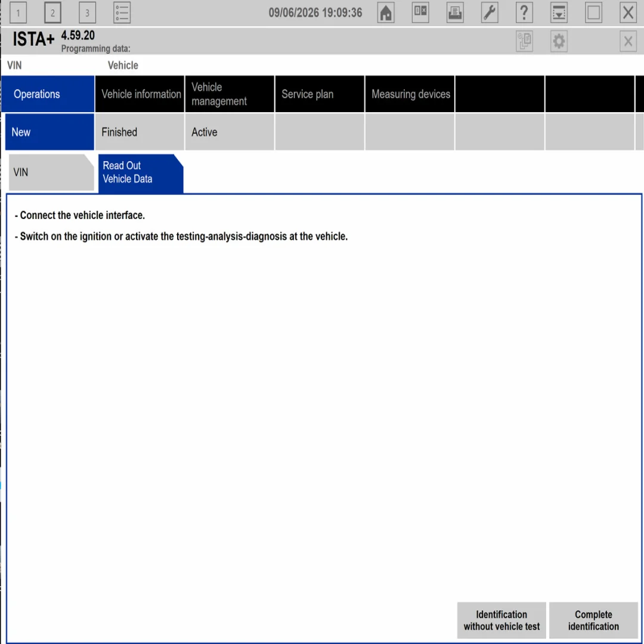
Task: Click the date and time display
Action: click(315, 13)
